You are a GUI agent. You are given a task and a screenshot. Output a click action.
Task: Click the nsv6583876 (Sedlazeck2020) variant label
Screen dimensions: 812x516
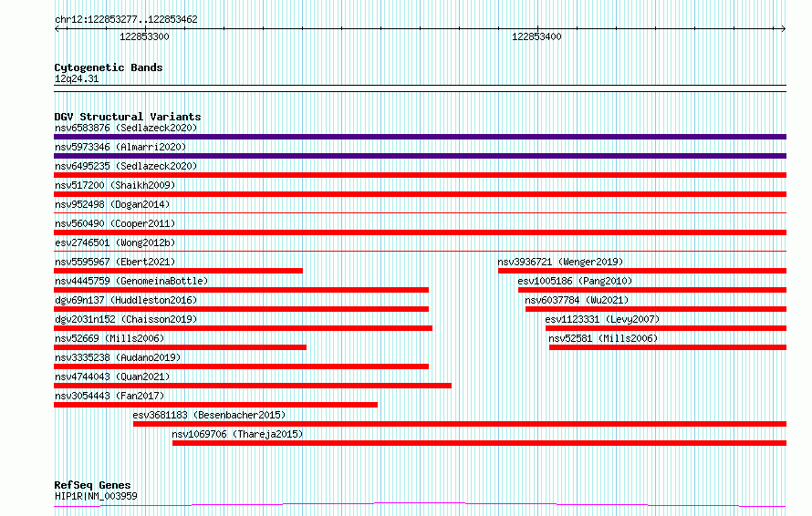coord(126,128)
